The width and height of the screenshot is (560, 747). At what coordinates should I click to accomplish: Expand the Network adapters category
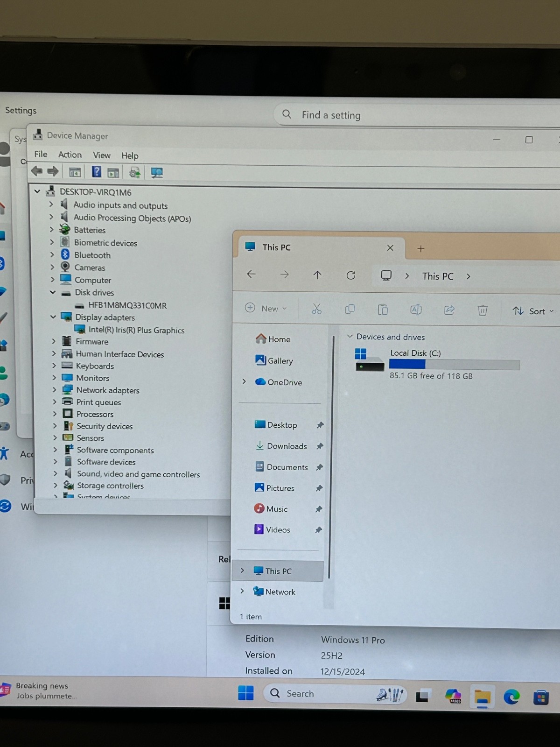point(54,389)
